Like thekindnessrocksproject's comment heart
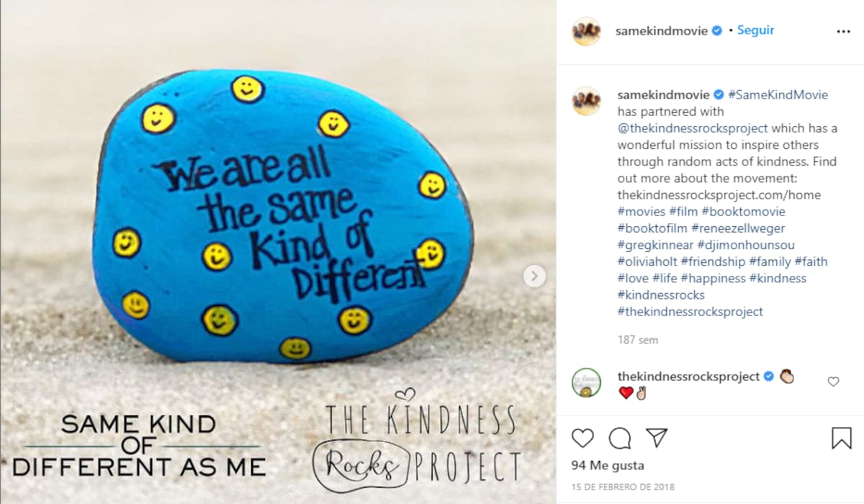This screenshot has height=504, width=864. [x=833, y=382]
